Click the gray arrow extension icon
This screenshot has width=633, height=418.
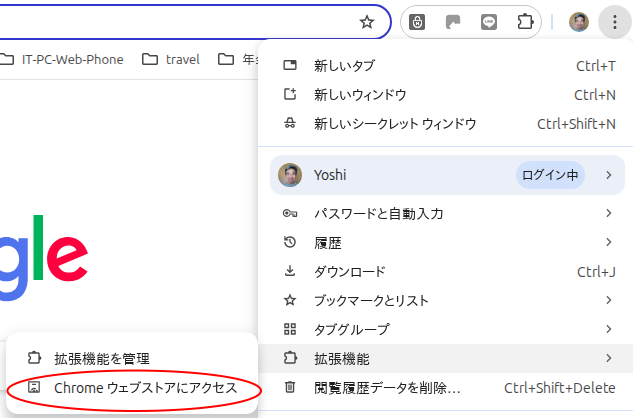(x=453, y=22)
